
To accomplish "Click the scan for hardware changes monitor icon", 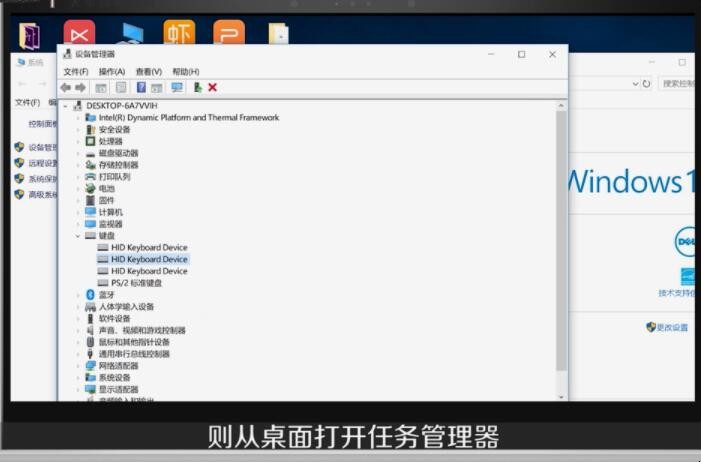I will point(177,88).
